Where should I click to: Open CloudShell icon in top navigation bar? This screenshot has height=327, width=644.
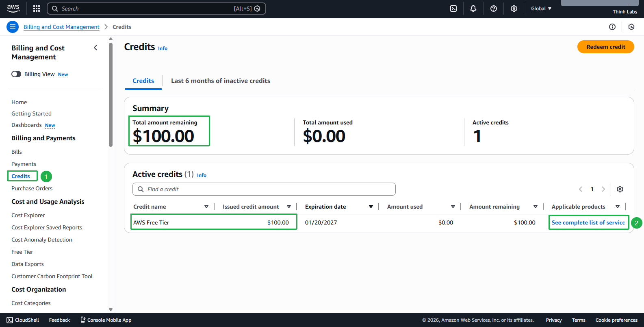coord(453,9)
